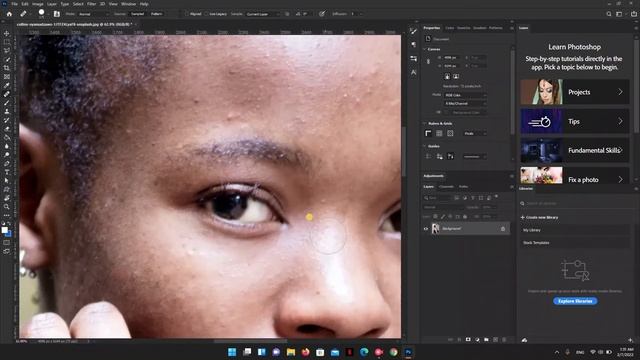Select the Type tool
Image resolution: width=640 pixels, height=360 pixels.
click(7, 172)
